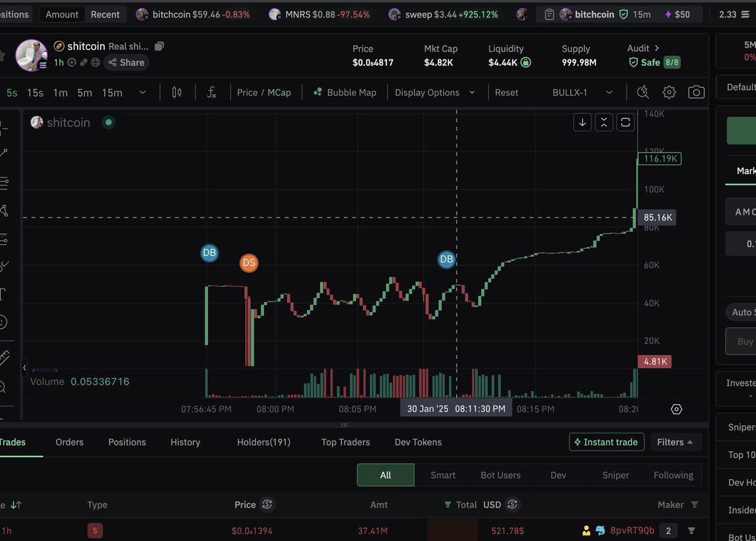Image resolution: width=756 pixels, height=541 pixels.
Task: Toggle the USD currency swap icon
Action: (x=512, y=504)
